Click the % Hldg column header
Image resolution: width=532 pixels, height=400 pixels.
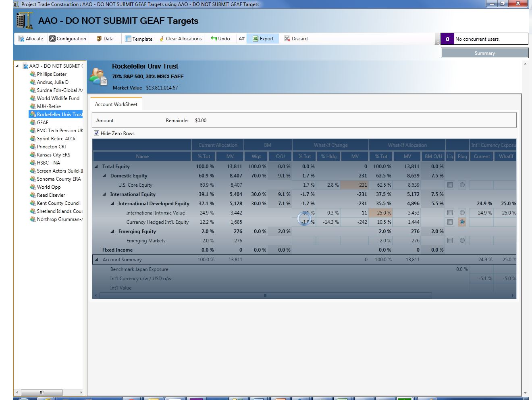(328, 156)
